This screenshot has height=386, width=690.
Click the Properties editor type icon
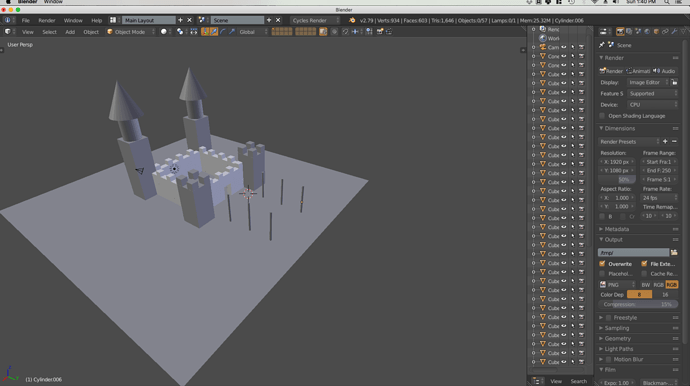click(x=603, y=32)
